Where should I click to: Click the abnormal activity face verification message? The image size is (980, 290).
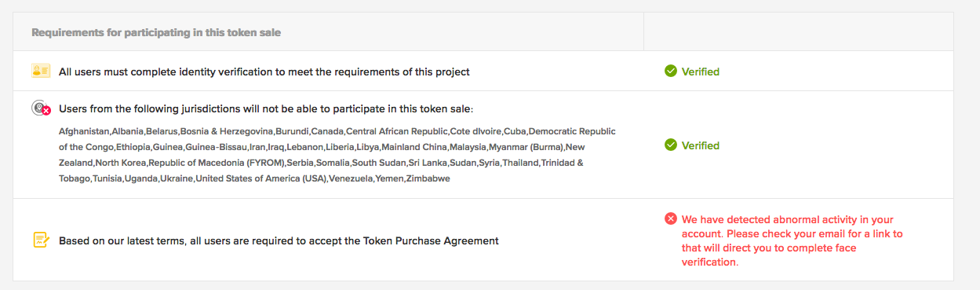click(792, 241)
